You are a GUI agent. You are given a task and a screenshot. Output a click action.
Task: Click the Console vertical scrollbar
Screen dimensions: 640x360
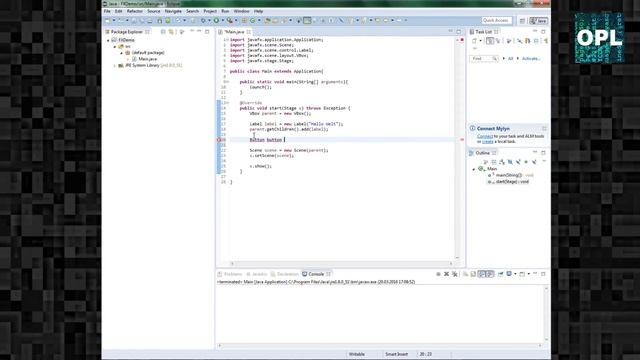pos(546,314)
